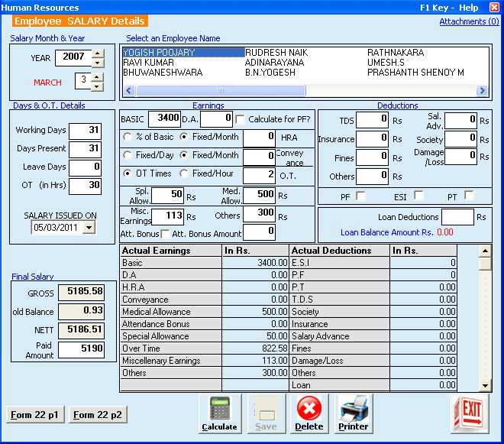
Task: Tick the PT deduction checkbox
Action: click(x=470, y=196)
